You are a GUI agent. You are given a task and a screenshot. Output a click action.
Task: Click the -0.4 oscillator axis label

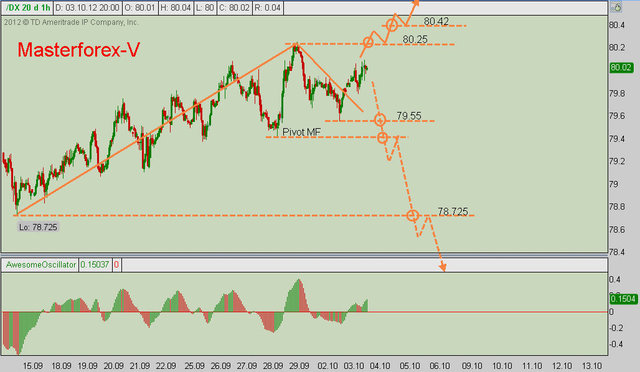pyautogui.click(x=616, y=344)
